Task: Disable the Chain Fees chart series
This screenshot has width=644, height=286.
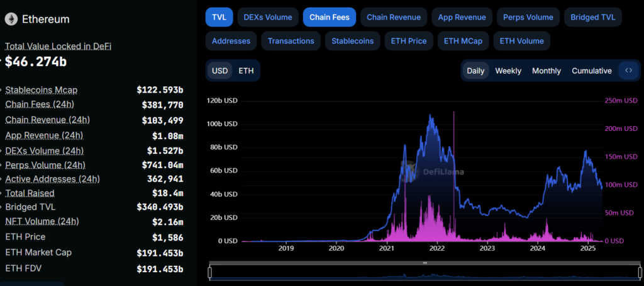Action: click(x=330, y=17)
